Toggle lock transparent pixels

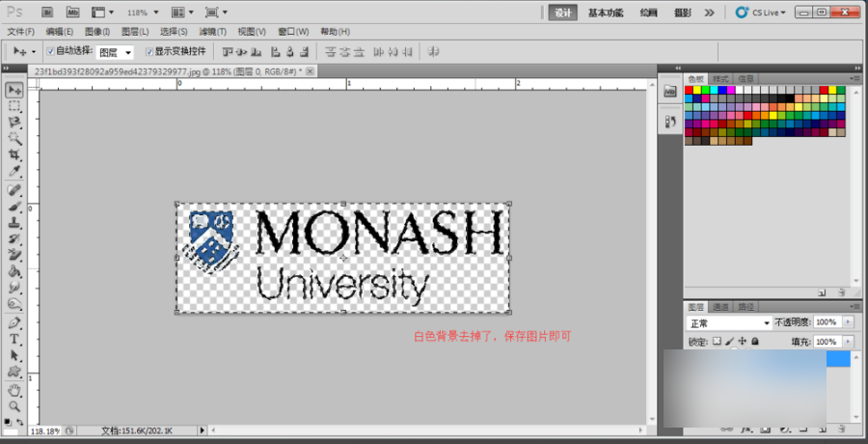pos(717,342)
